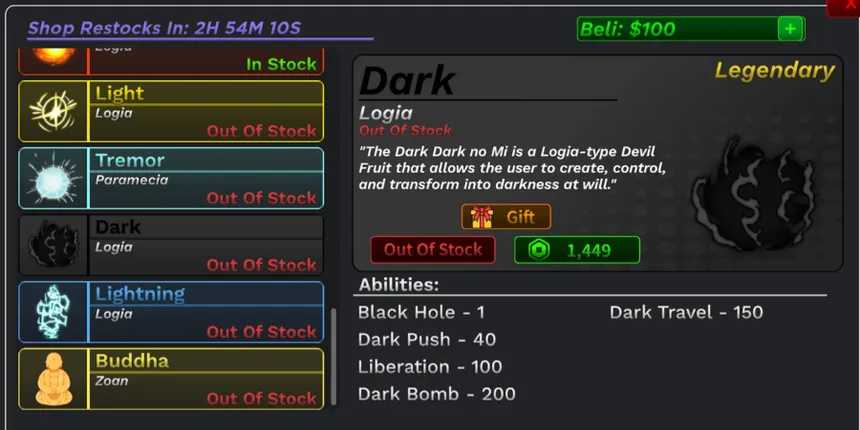The width and height of the screenshot is (860, 430).
Task: Click the Tremor fruit glowing orb icon
Action: 53,178
